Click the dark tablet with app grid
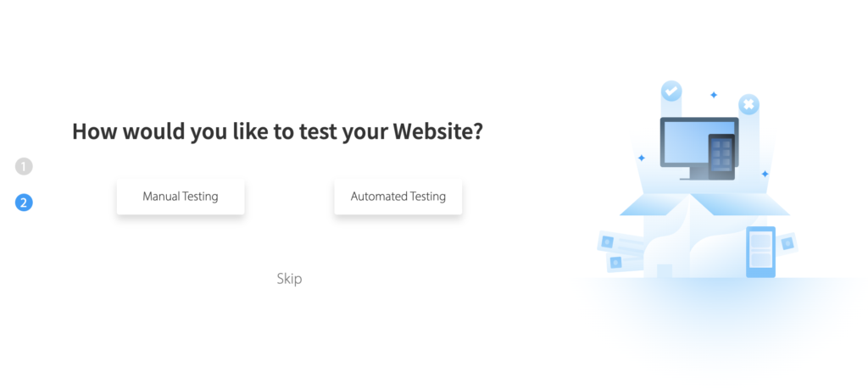This screenshot has height=389, width=868. (721, 157)
